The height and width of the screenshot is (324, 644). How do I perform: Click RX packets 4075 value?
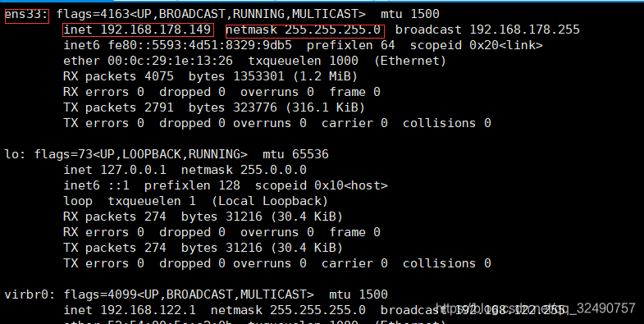pos(118,76)
